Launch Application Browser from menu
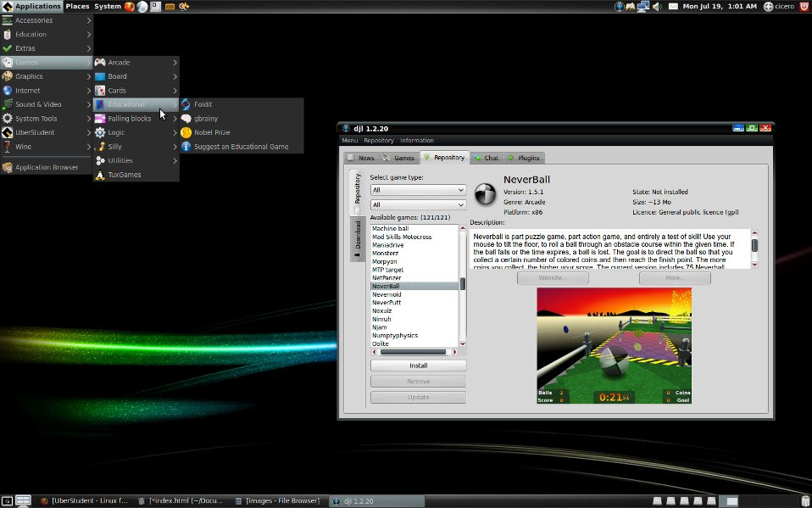812x508 pixels. click(47, 167)
